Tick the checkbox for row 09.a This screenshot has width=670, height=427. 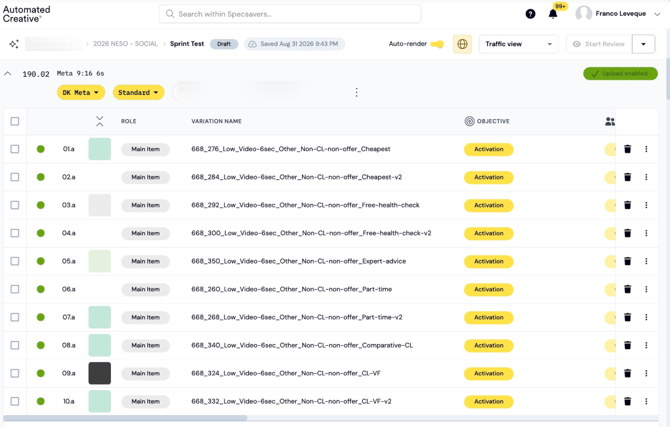15,373
